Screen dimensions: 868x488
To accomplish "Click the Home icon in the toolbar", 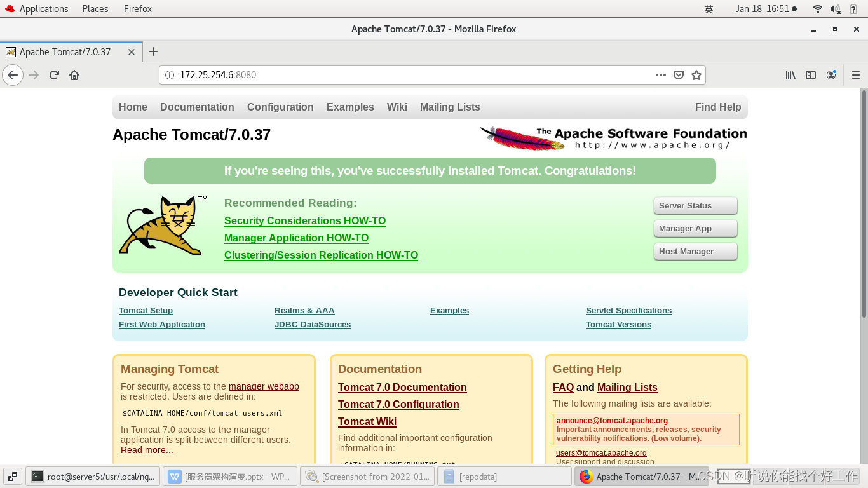I will pos(73,74).
